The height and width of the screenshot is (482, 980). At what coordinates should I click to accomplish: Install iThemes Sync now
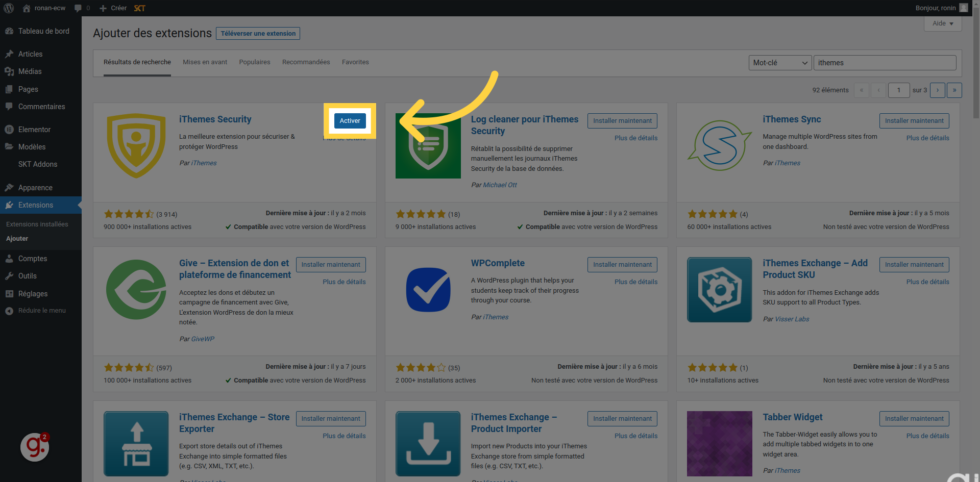point(914,121)
